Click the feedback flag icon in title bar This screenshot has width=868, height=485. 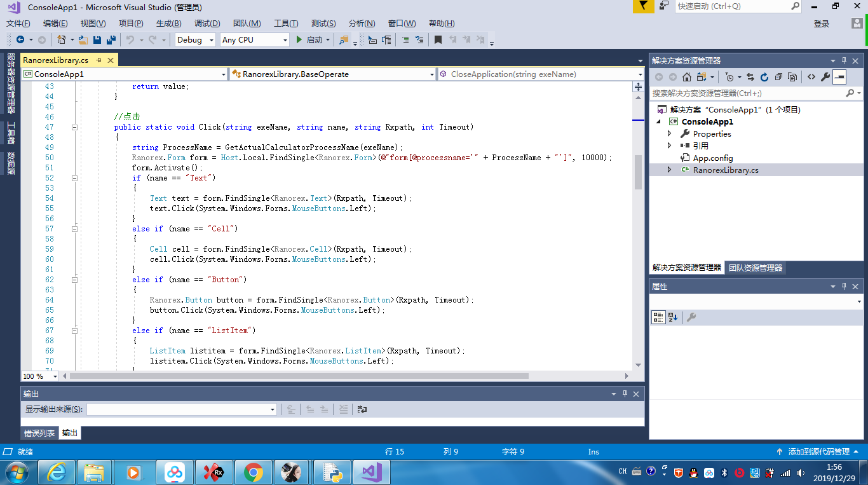[643, 6]
